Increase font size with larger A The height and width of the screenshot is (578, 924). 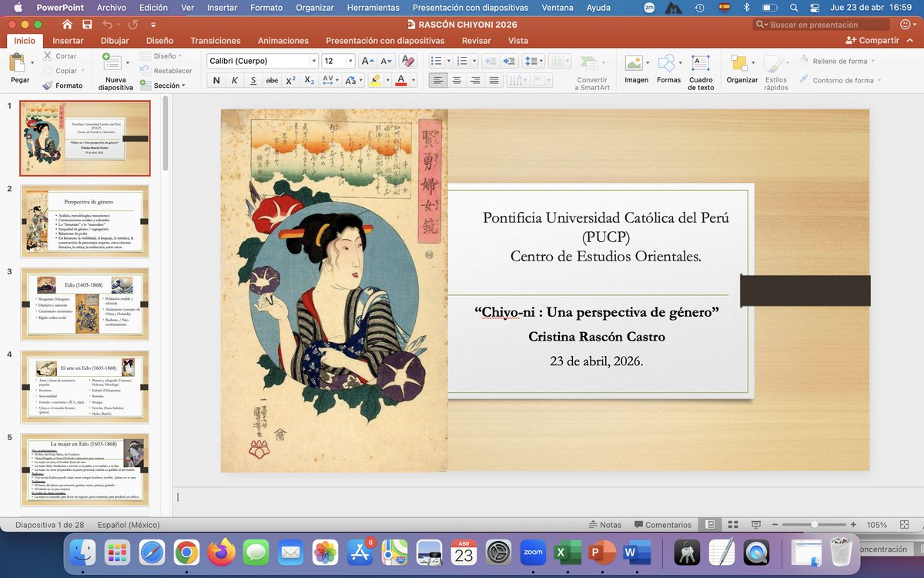[x=367, y=61]
